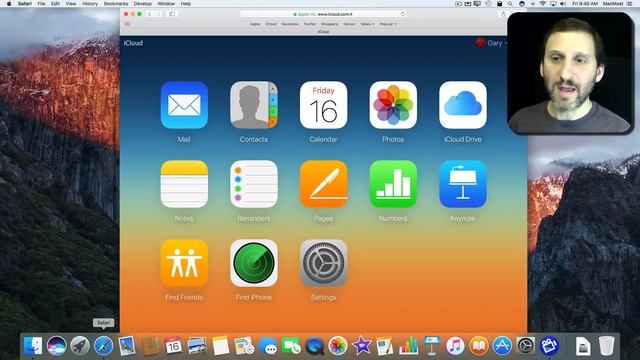The image size is (640, 360).
Task: Click the Facebook favorites bar link
Action: [x=290, y=24]
